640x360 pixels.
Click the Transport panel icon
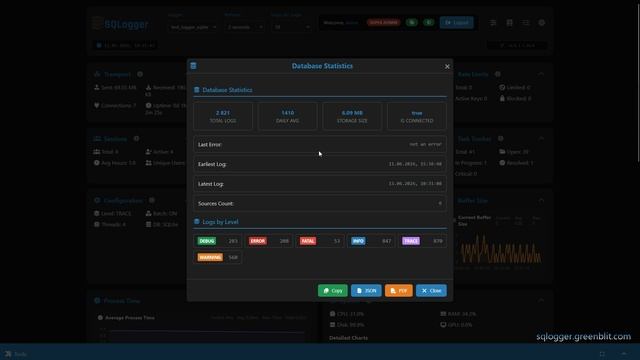97,74
